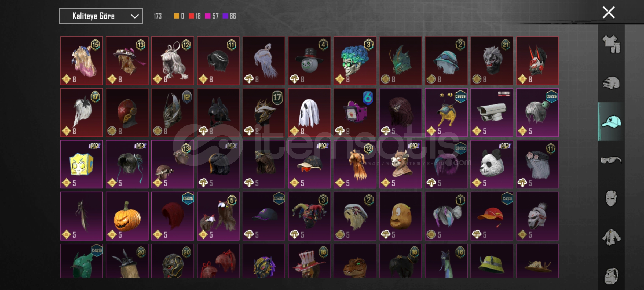Open the jacket category icon
Image resolution: width=644 pixels, height=290 pixels.
[x=611, y=237]
